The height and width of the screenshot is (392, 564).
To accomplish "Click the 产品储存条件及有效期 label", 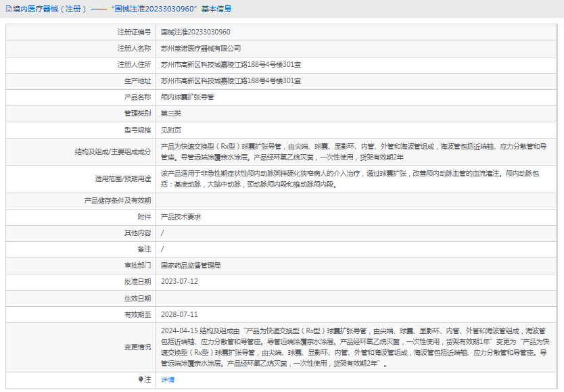I will coord(118,200).
